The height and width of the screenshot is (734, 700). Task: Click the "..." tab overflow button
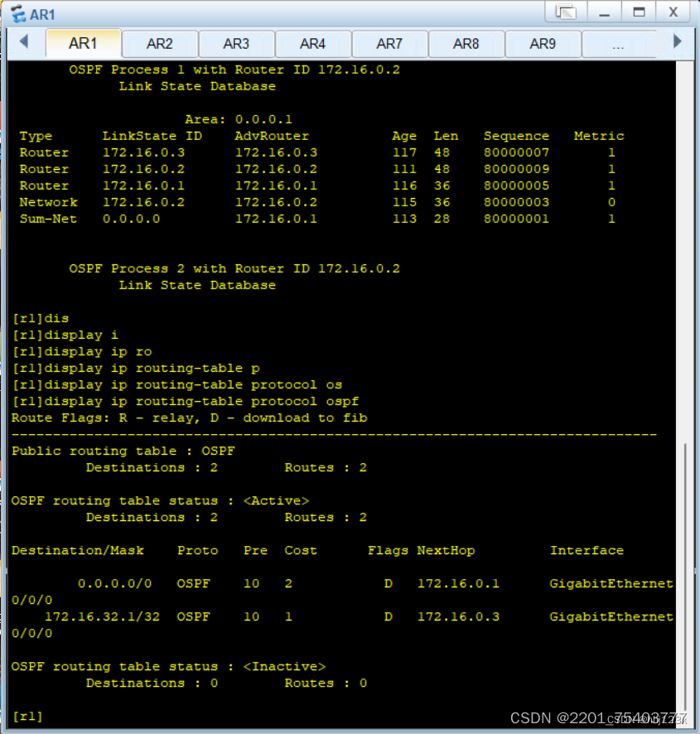point(619,44)
